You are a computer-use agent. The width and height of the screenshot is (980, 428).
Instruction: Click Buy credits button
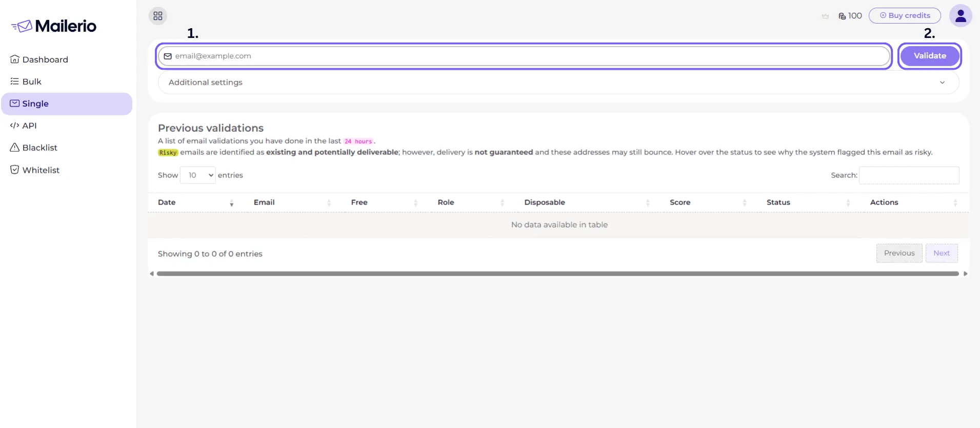905,15
